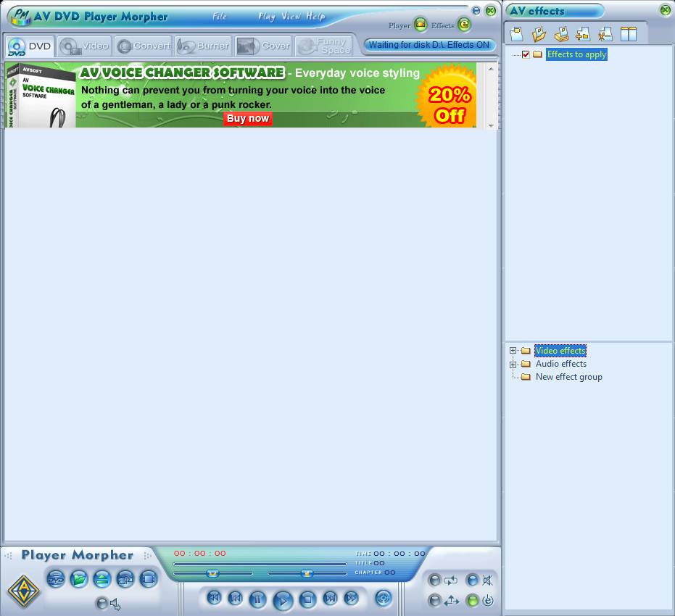Click the delete effect icon in AV effects
Viewport: 675px width, 616px height.
pos(605,33)
